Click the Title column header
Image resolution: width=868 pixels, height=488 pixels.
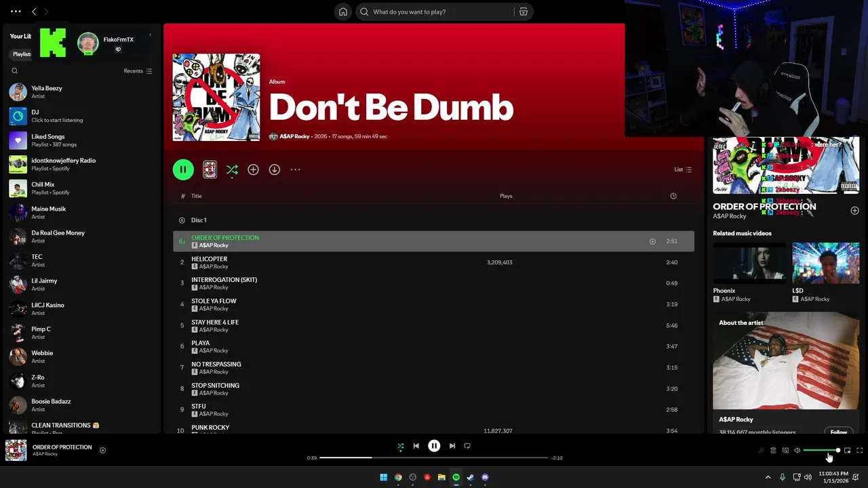196,196
